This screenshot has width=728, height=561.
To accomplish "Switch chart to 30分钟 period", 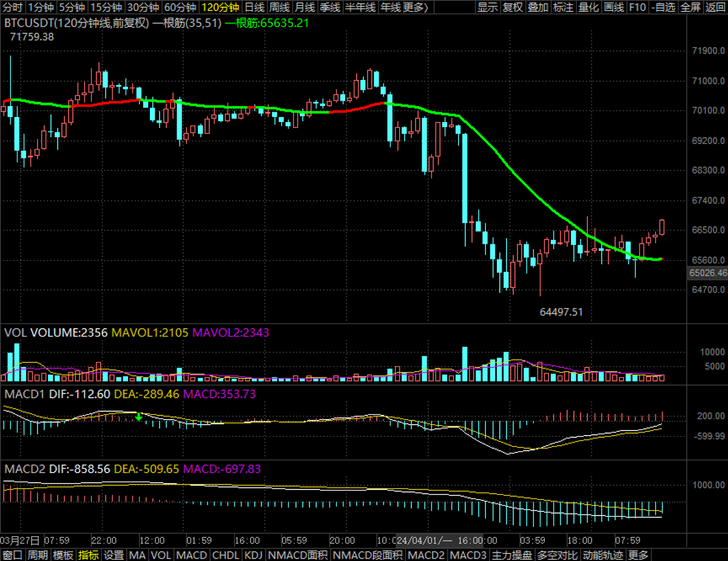I will click(144, 7).
